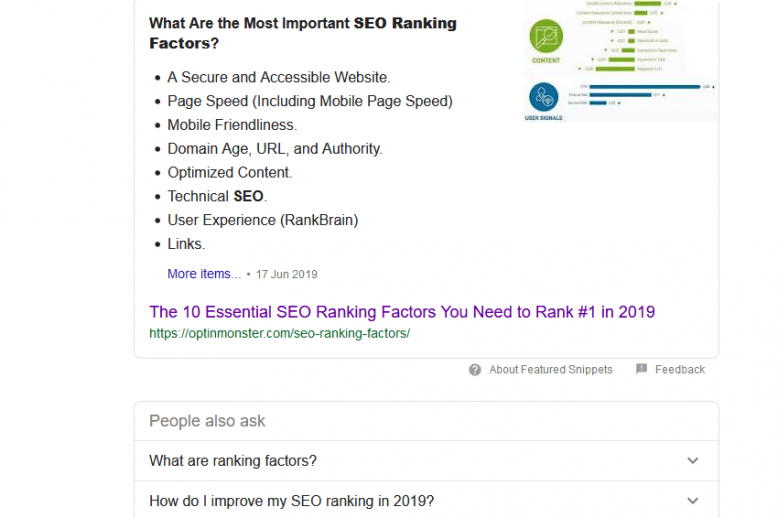This screenshot has width=778, height=518.
Task: Click the Feedback flag icon
Action: coord(641,370)
